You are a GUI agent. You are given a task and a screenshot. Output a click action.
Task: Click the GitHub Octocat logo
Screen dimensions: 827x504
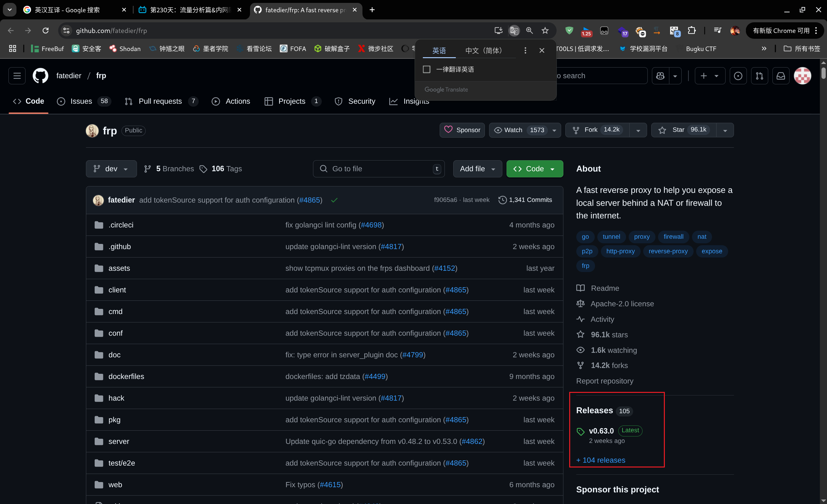[40, 76]
